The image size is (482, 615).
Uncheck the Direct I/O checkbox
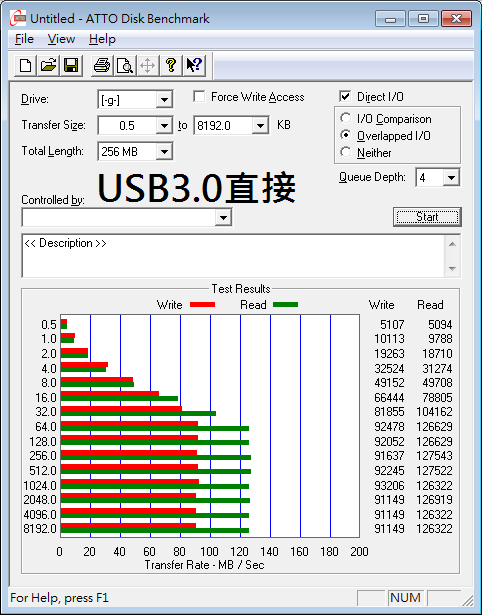coord(345,96)
